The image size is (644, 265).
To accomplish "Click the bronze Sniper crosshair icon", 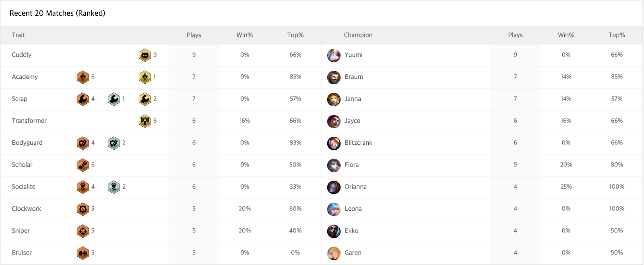I will pyautogui.click(x=83, y=231).
